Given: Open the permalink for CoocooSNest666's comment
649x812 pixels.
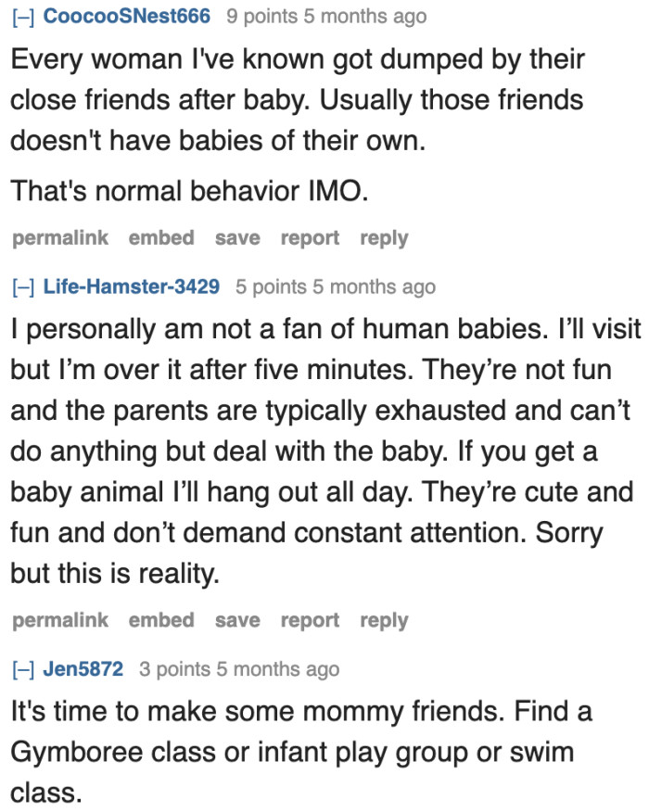Looking at the screenshot, I should (58, 238).
